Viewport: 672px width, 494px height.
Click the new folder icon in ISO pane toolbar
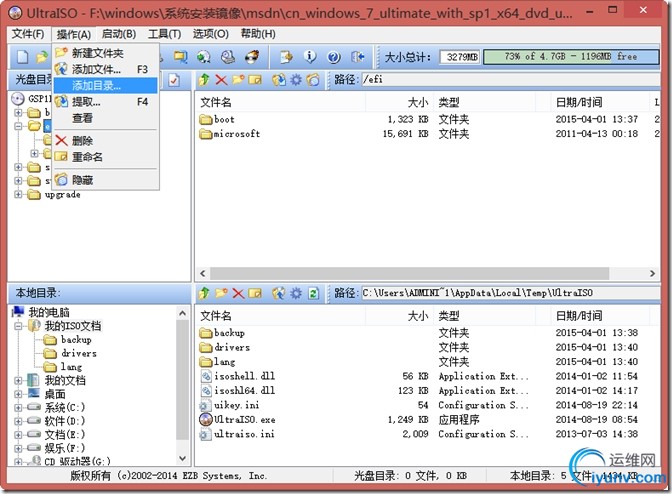(238, 79)
